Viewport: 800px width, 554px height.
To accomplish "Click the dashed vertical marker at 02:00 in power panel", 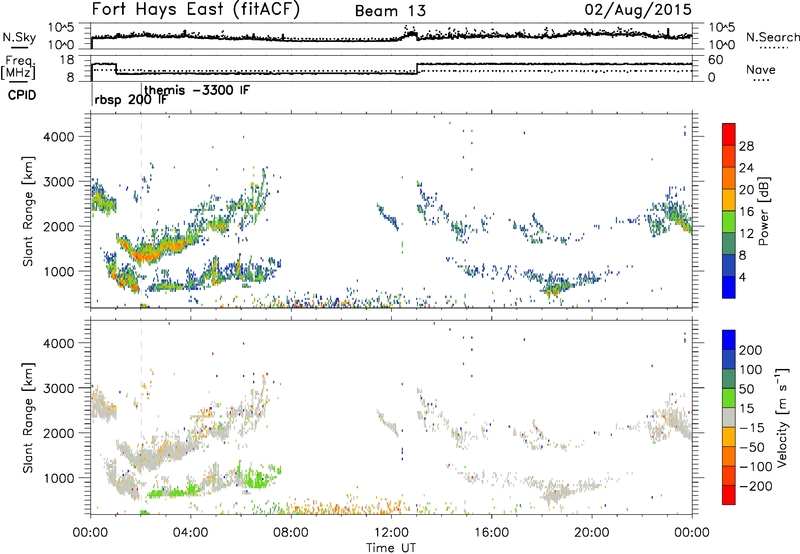I will [x=141, y=211].
